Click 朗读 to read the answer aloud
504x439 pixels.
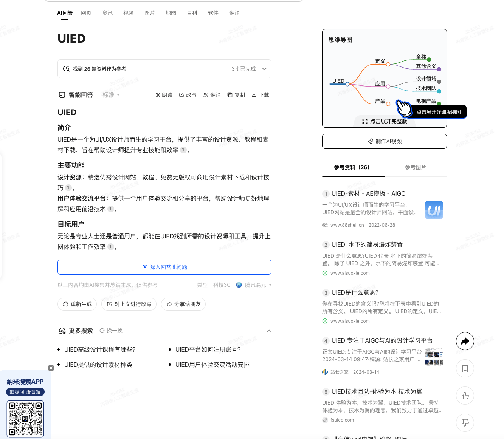[163, 95]
